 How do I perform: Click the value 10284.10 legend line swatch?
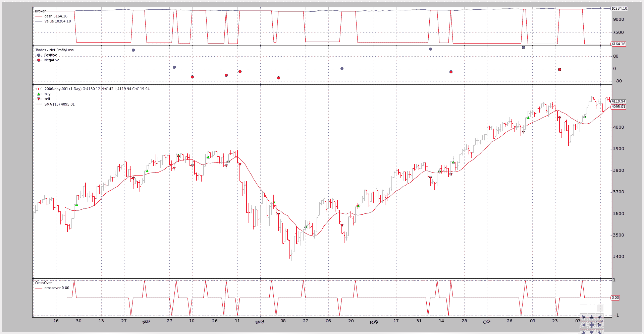(39, 21)
